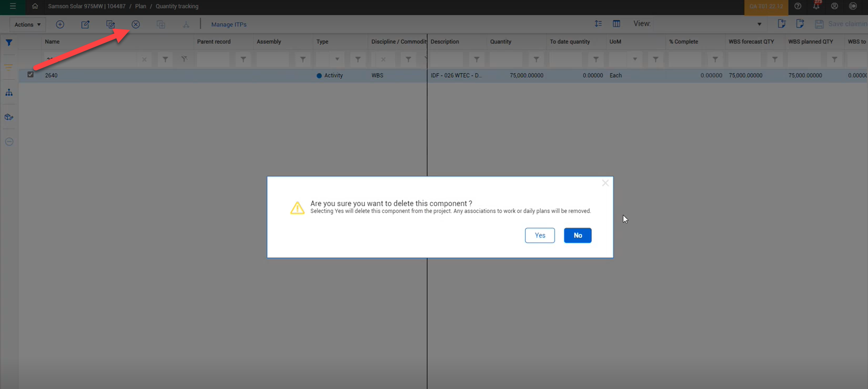This screenshot has width=868, height=389.
Task: Edit the selected component
Action: pyautogui.click(x=85, y=24)
